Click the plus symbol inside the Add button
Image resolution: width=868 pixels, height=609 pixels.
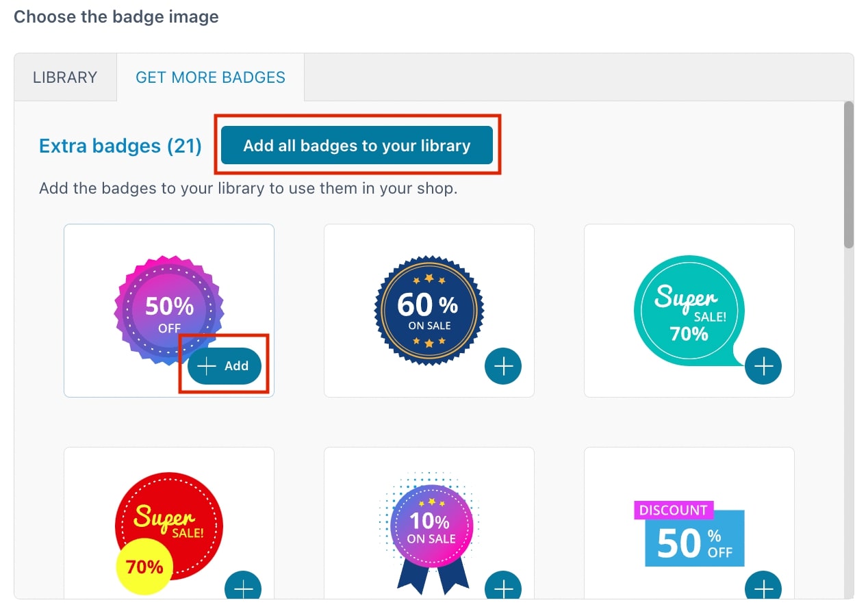click(x=206, y=366)
